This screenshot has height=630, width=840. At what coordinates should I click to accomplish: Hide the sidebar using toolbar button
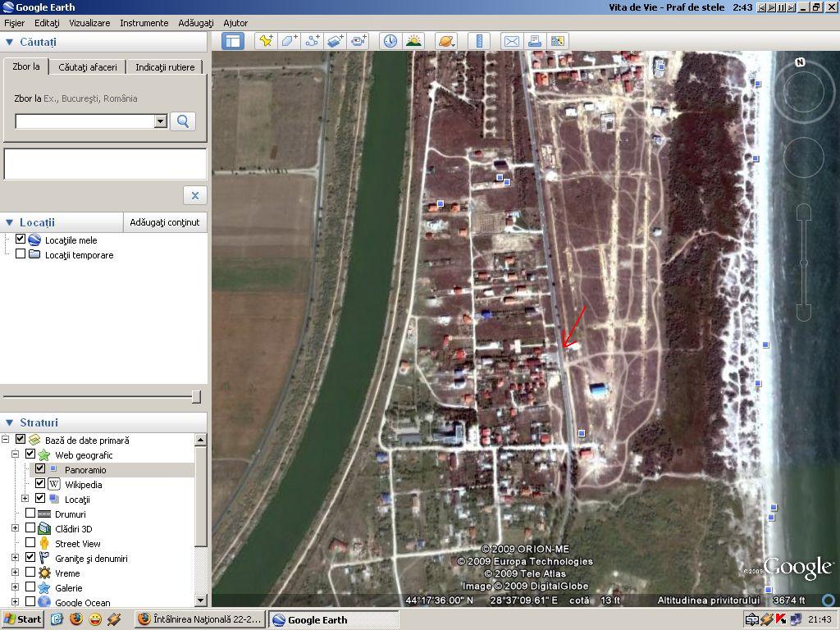tap(234, 41)
